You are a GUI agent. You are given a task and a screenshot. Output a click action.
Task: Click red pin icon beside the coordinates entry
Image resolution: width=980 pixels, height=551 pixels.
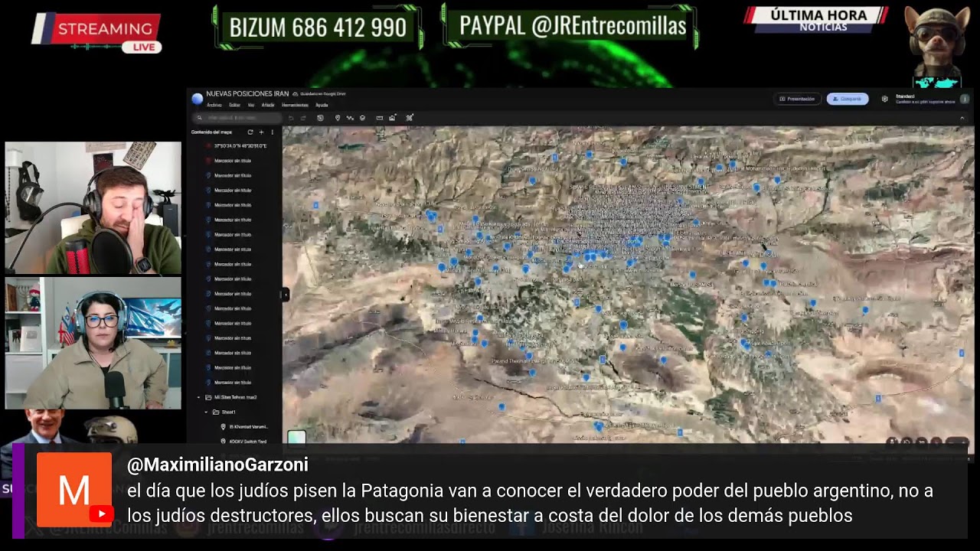[x=208, y=145]
